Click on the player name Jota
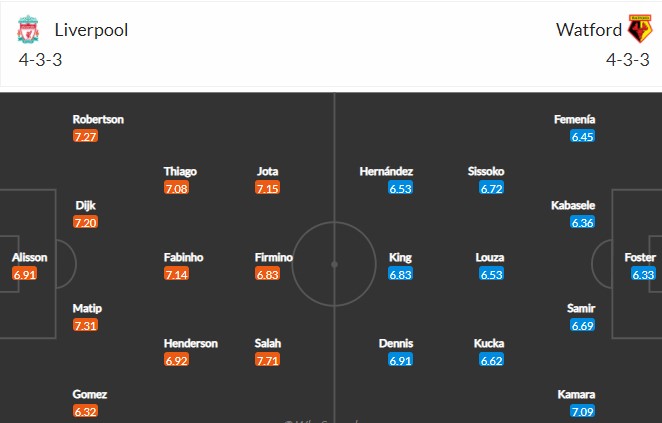The image size is (662, 423). coord(267,171)
